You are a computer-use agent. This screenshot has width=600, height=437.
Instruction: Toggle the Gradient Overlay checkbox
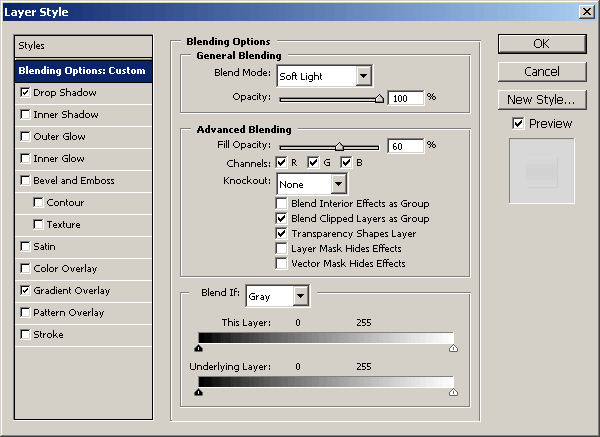click(x=25, y=290)
